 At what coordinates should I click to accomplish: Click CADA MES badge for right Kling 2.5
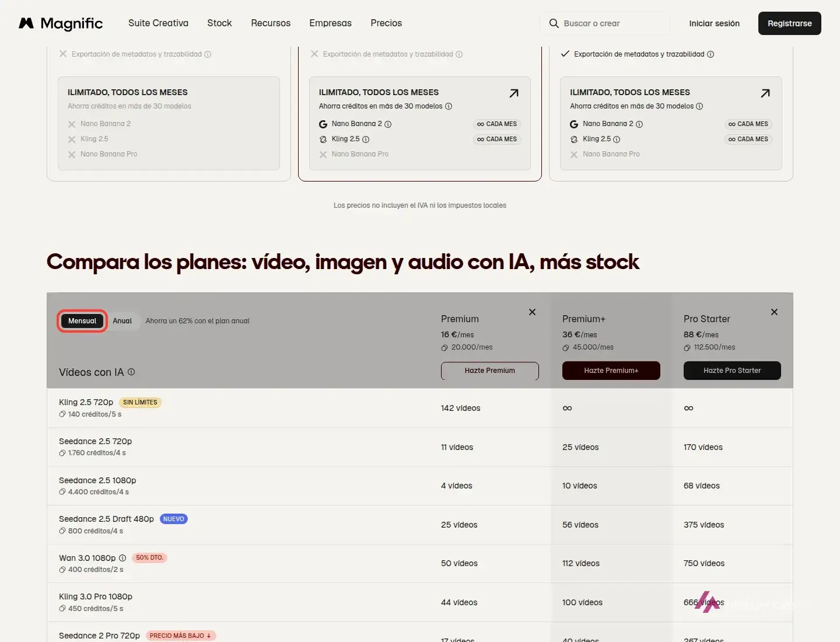(x=748, y=139)
